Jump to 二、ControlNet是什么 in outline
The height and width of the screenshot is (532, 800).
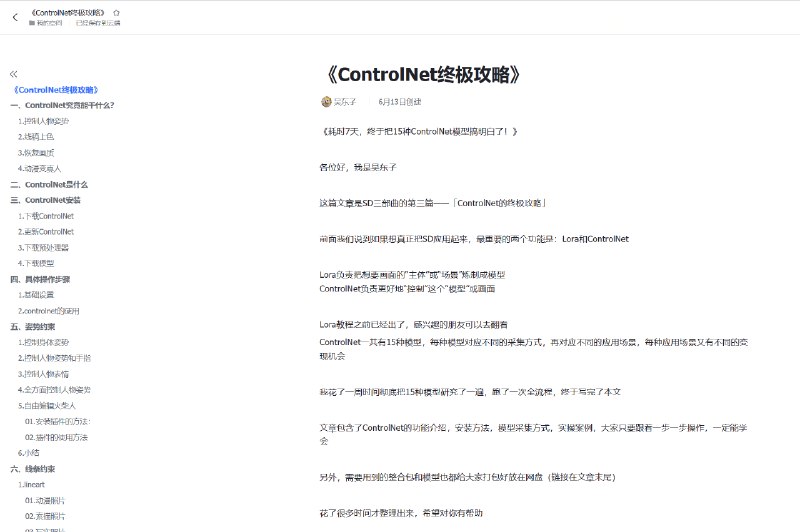tap(49, 184)
